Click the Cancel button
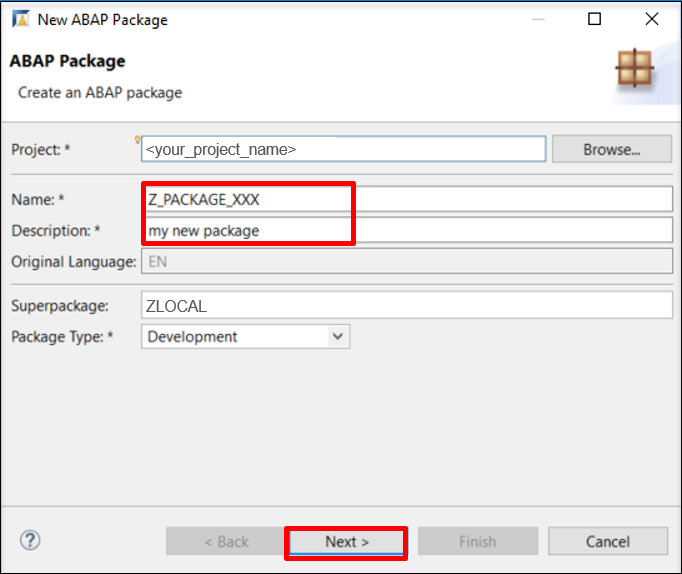 click(608, 541)
